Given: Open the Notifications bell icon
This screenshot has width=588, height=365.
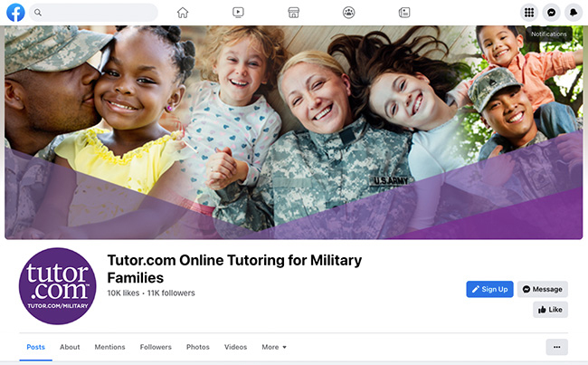Looking at the screenshot, I should click(574, 13).
